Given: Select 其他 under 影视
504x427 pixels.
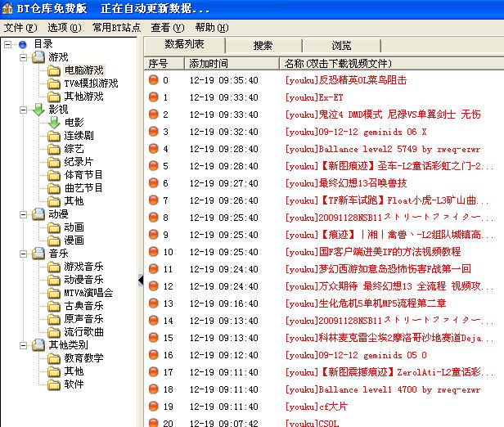Looking at the screenshot, I should [x=74, y=201].
